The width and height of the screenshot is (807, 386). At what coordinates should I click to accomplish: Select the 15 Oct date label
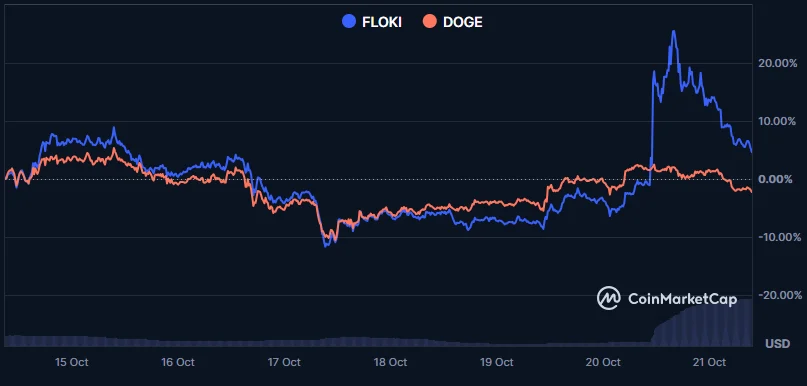[x=72, y=362]
